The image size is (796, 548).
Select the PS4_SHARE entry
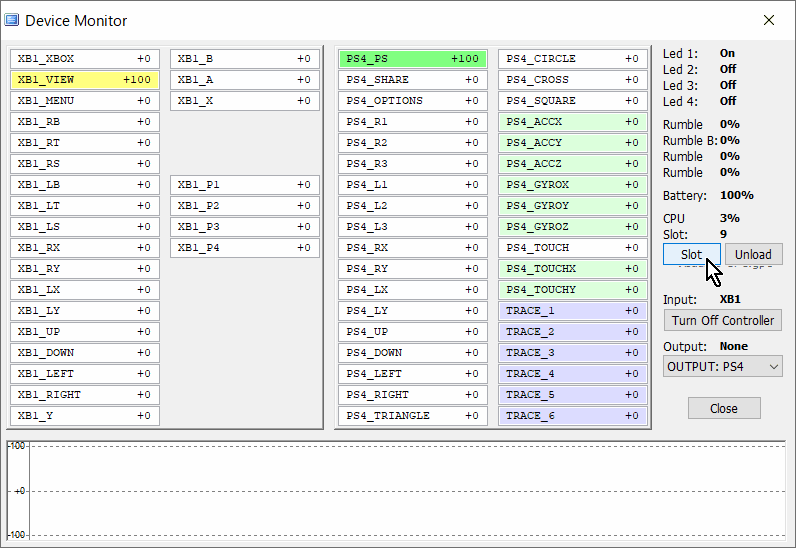pos(413,80)
